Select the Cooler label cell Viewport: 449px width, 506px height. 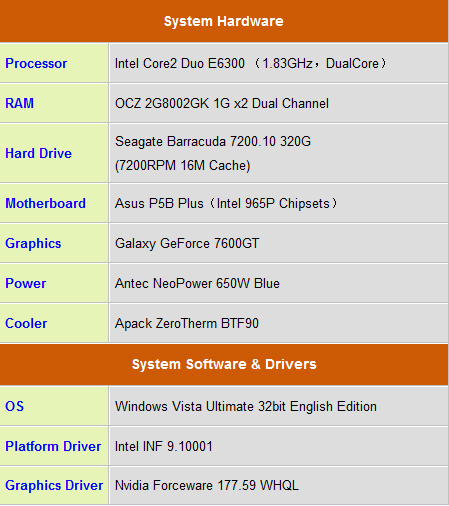tap(54, 323)
